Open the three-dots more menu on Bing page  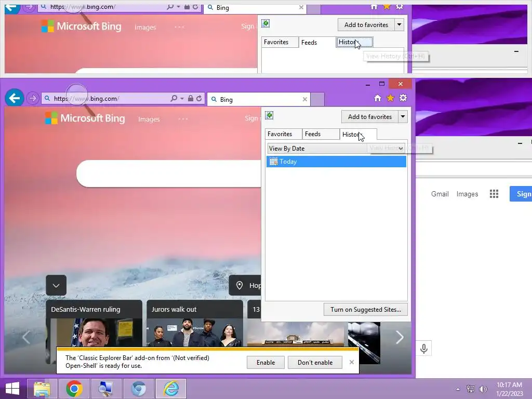click(x=183, y=119)
